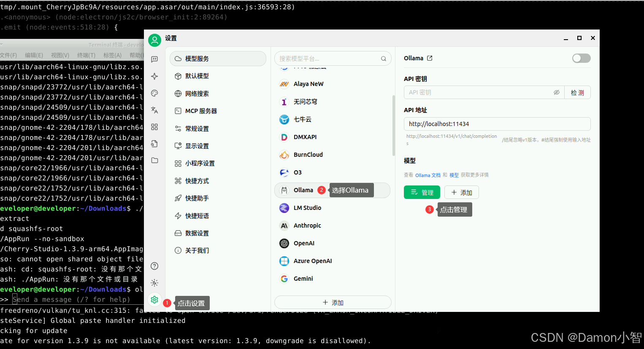Open 快捷方式 settings section
Image resolution: width=644 pixels, height=349 pixels.
pyautogui.click(x=218, y=181)
